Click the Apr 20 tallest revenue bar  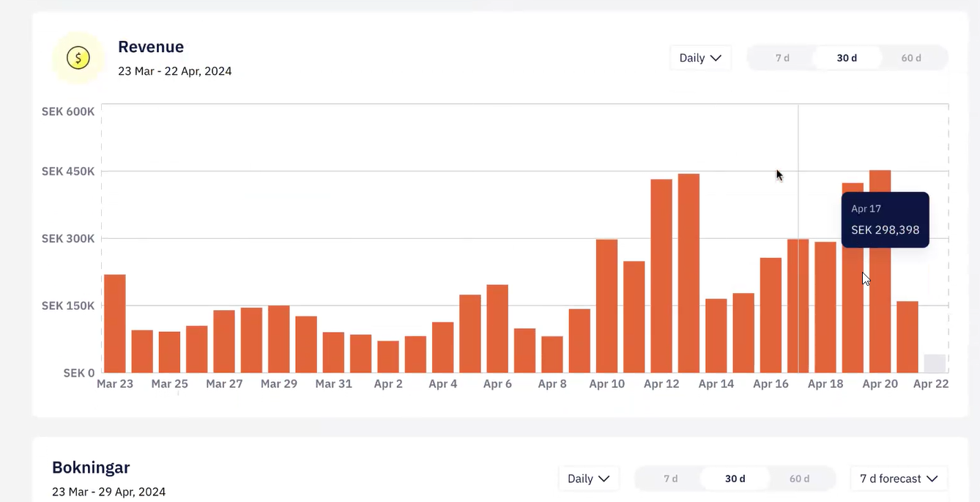click(880, 271)
